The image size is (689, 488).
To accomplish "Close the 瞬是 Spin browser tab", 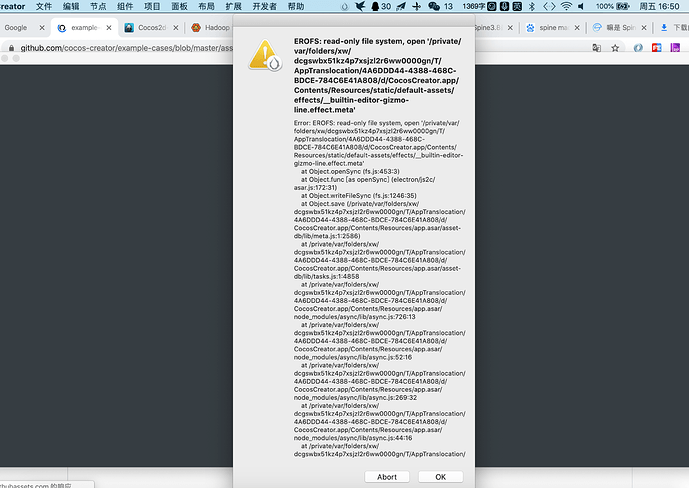I will pos(644,28).
